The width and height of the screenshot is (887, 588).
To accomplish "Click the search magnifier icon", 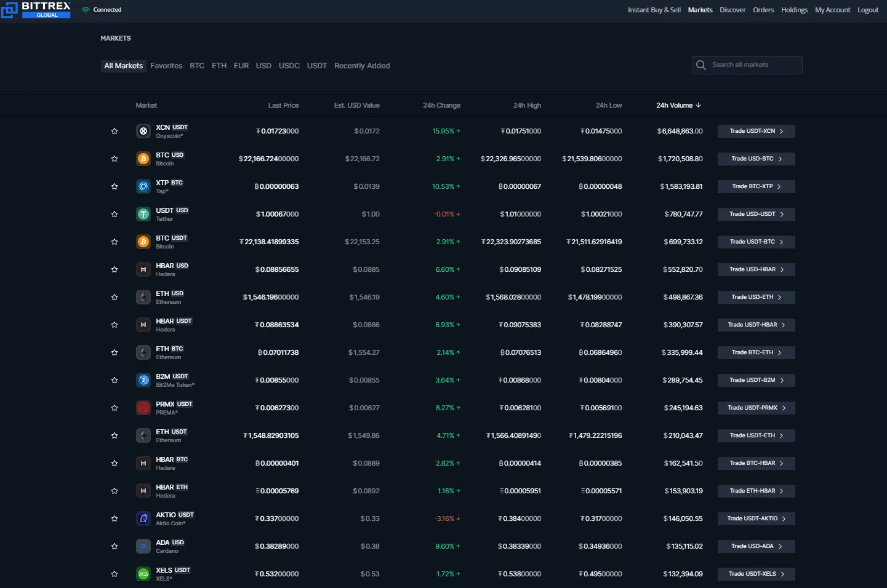I will pyautogui.click(x=700, y=65).
